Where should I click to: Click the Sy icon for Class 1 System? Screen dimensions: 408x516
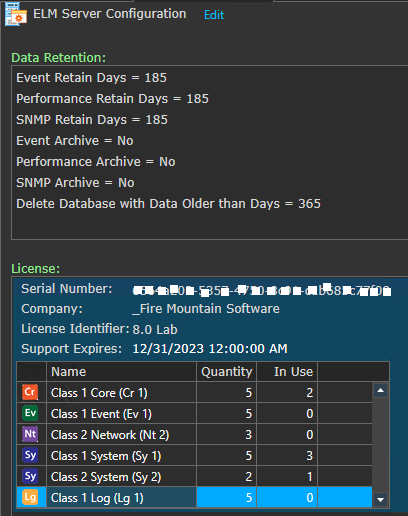[x=30, y=455]
